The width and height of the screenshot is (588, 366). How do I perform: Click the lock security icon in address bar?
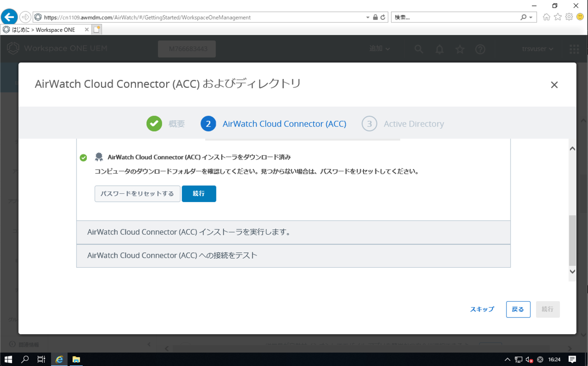(x=375, y=17)
